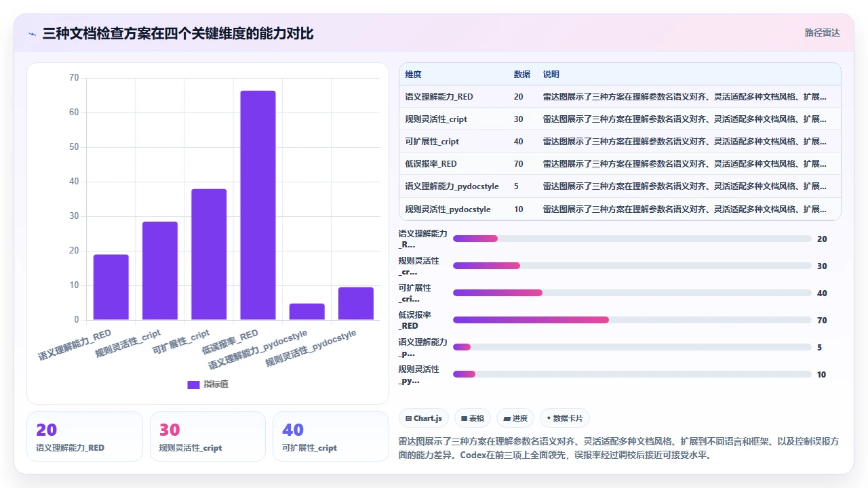
Task: Click the progress bar with value 10
Action: 632,374
